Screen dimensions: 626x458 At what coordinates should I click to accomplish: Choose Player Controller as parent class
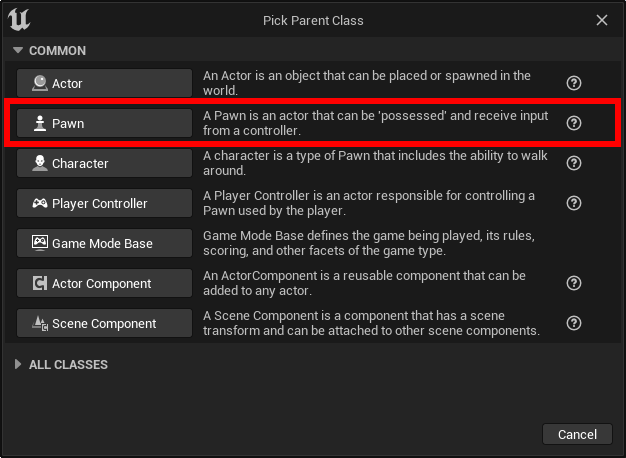[x=104, y=203]
